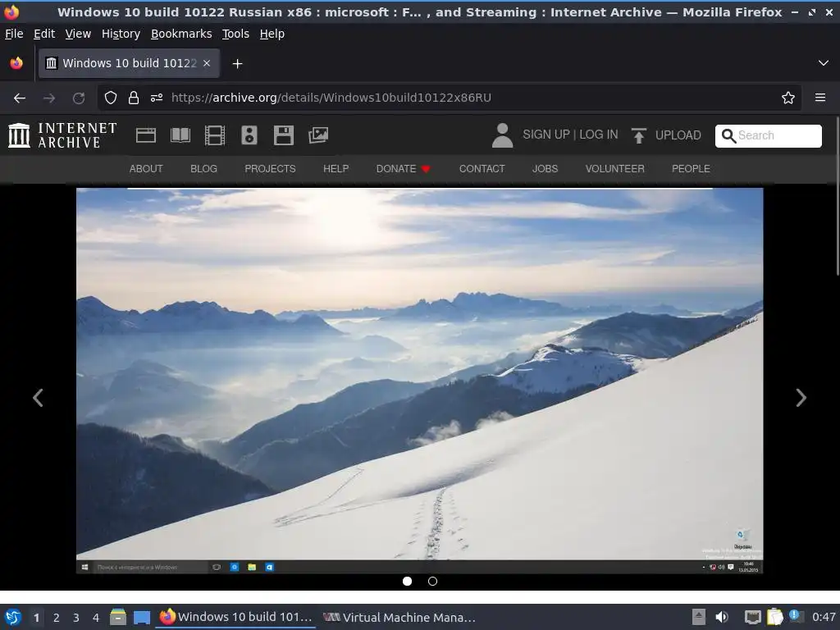Click the LOG IN link
This screenshot has height=630, width=840.
point(598,135)
